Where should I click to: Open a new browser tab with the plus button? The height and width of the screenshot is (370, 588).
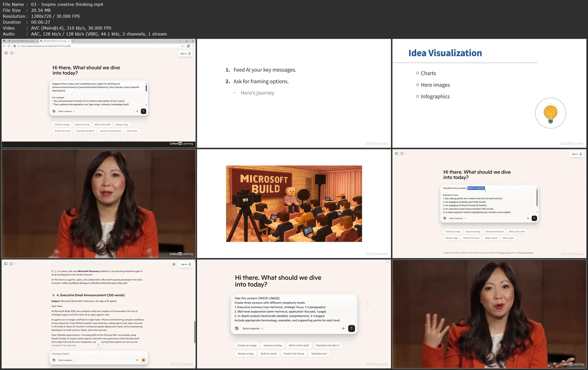pos(73,41)
